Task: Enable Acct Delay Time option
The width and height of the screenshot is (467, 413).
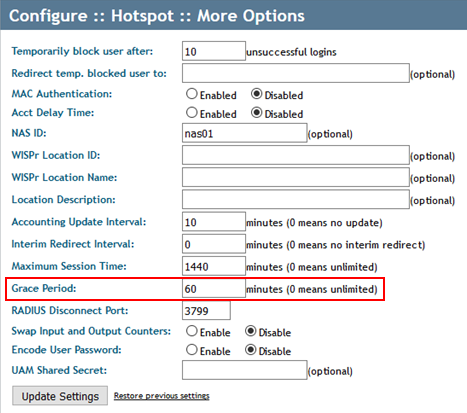Action: (192, 113)
